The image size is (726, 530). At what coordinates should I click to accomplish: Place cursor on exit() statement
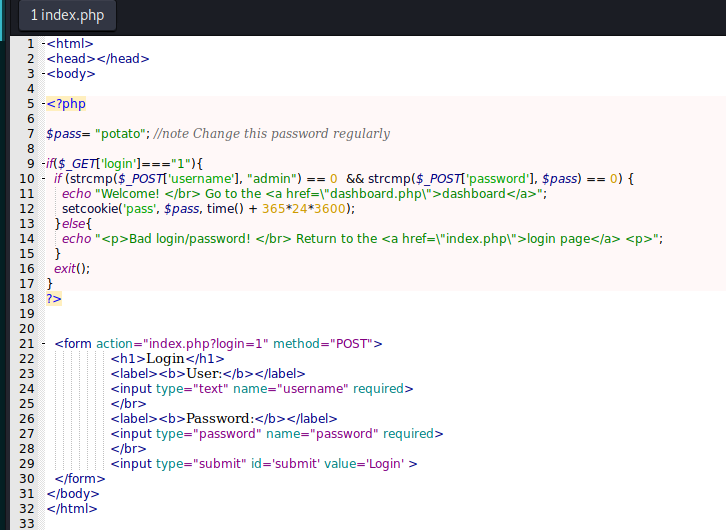(72, 269)
